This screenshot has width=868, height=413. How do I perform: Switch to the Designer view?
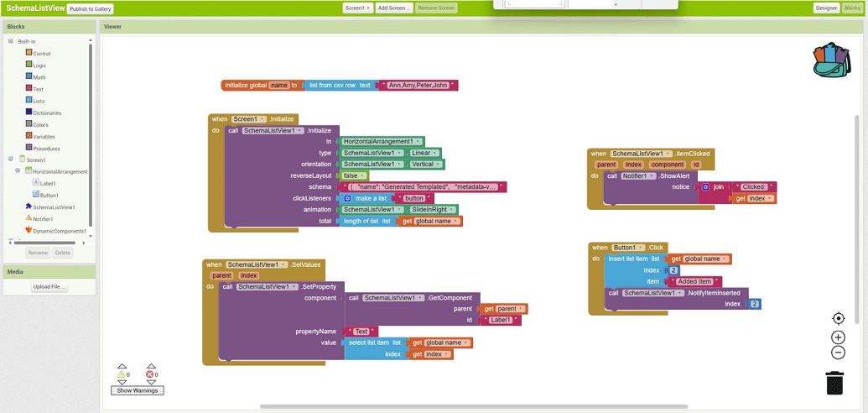[x=825, y=8]
